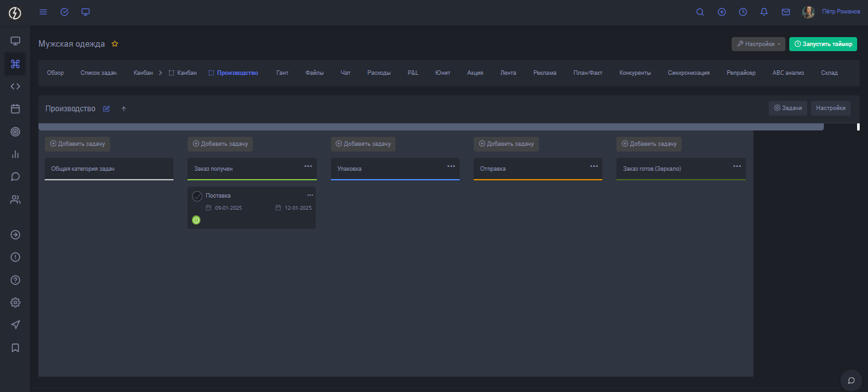Expand the Настройки dropdown in project header
The image size is (868, 392).
pyautogui.click(x=758, y=44)
